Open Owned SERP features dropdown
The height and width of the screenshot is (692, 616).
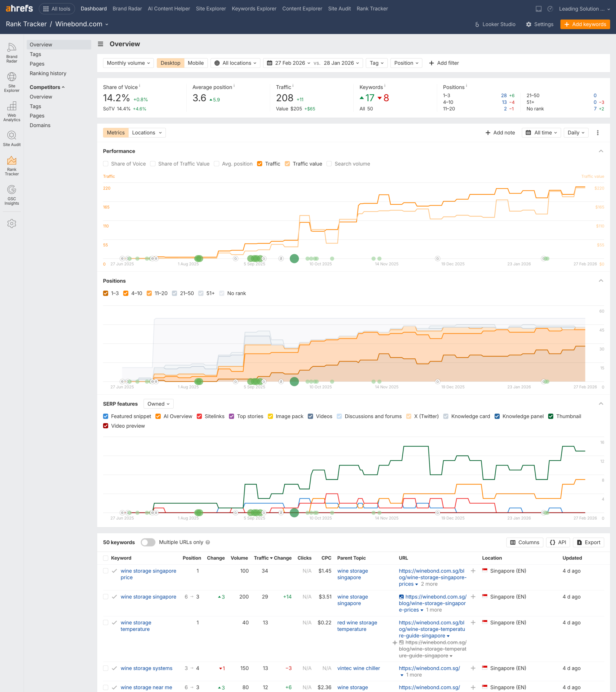click(158, 404)
